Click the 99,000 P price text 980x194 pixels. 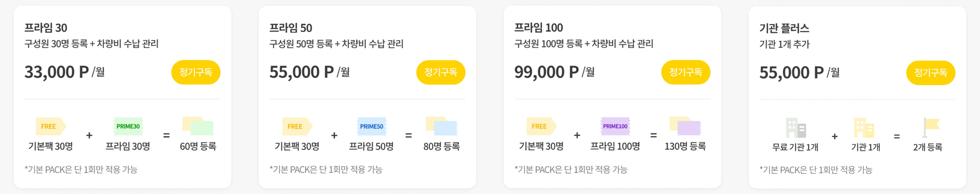pos(546,72)
